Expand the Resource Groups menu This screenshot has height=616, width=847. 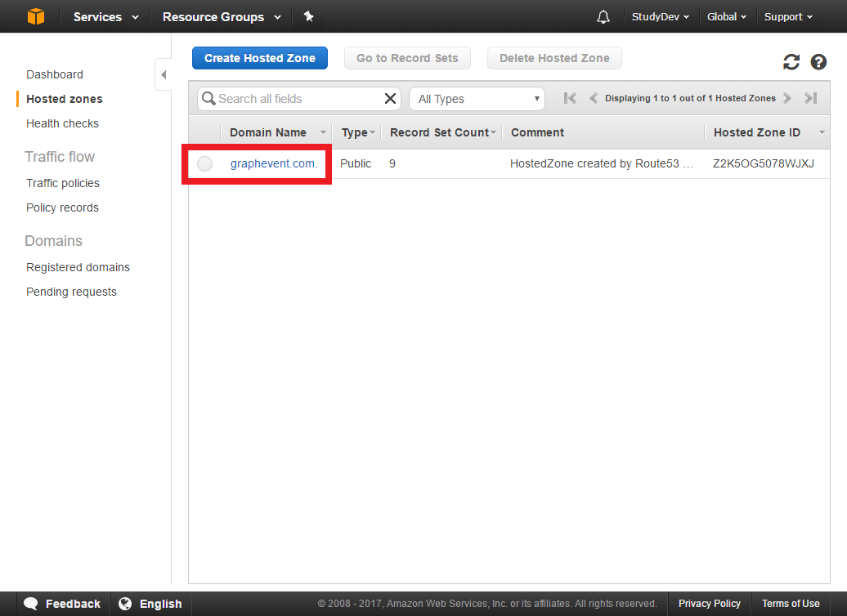pyautogui.click(x=221, y=16)
